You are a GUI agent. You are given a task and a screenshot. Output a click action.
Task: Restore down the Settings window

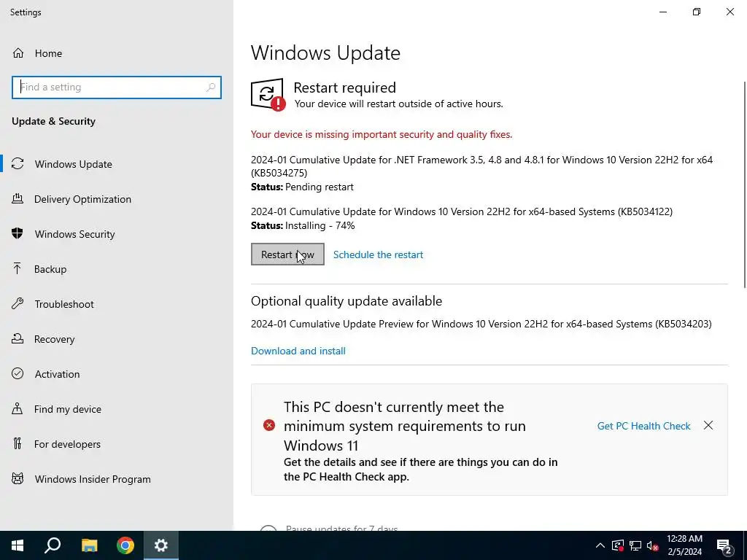(x=697, y=12)
